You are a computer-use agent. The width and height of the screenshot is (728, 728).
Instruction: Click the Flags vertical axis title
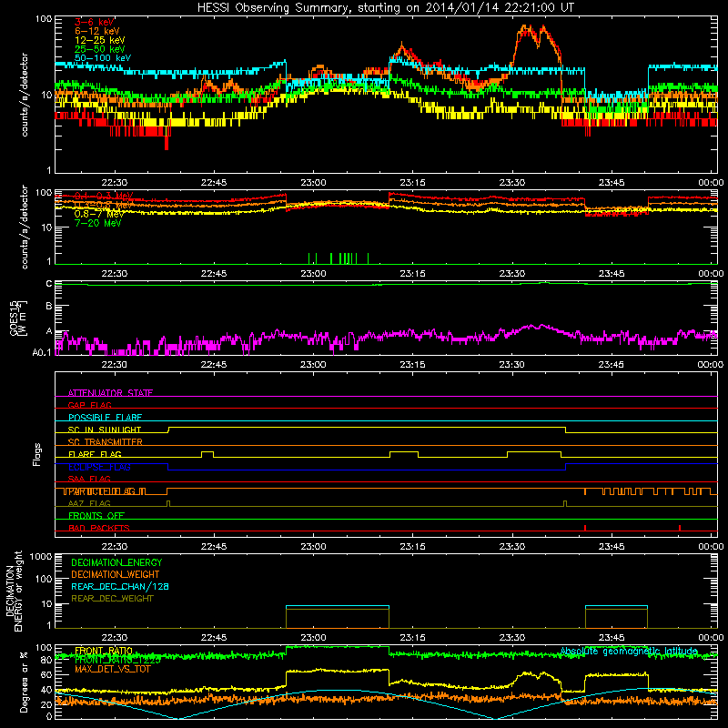coord(36,454)
